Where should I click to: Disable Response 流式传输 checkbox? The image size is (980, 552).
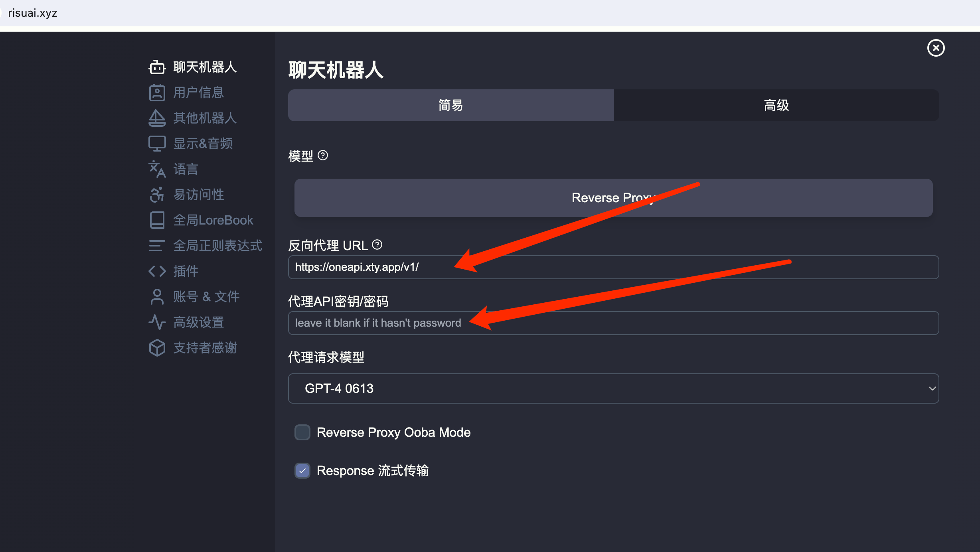[302, 470]
